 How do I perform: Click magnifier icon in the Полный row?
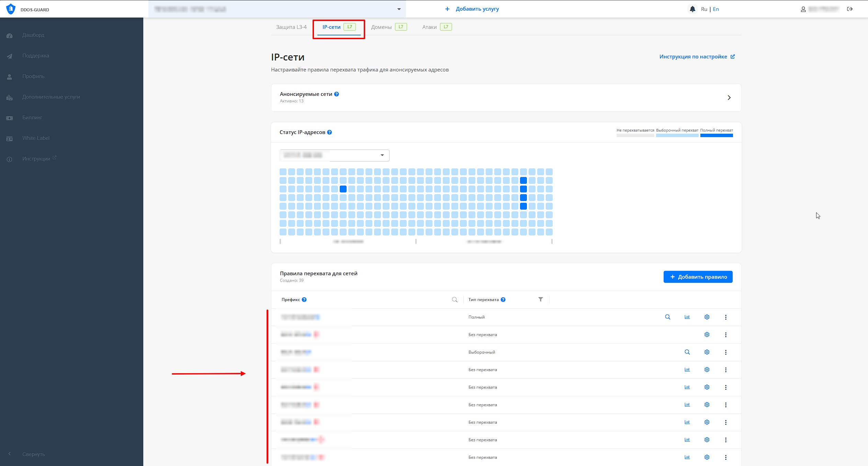click(667, 317)
